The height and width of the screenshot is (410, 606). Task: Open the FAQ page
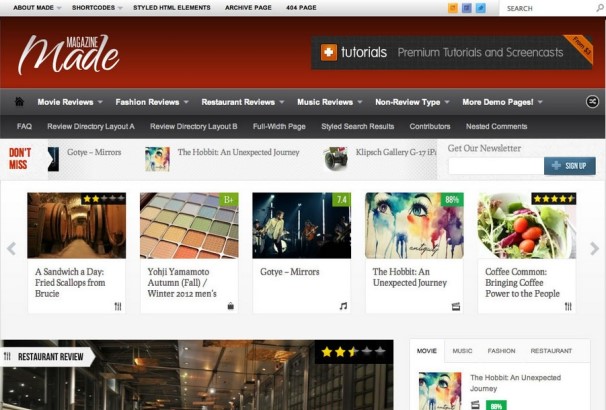[x=24, y=126]
